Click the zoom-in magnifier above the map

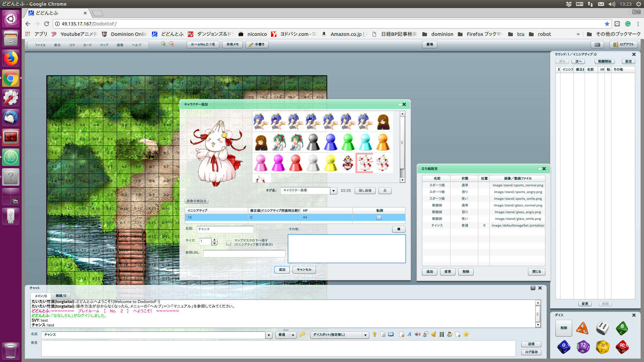pyautogui.click(x=164, y=44)
